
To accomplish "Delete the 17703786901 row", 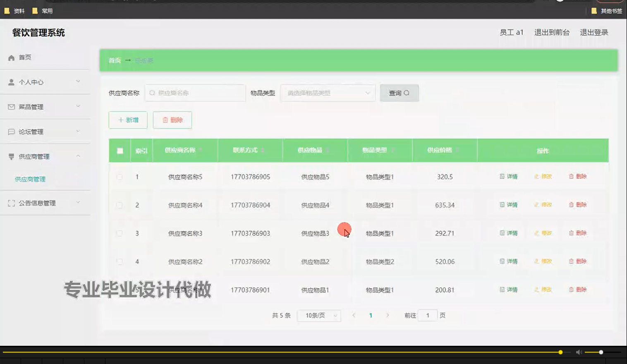I will [x=578, y=290].
